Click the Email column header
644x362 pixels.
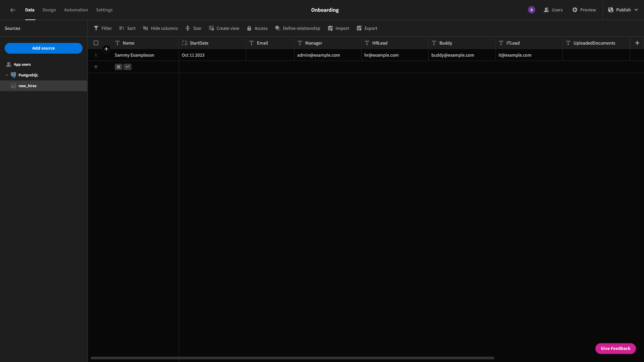pos(270,43)
